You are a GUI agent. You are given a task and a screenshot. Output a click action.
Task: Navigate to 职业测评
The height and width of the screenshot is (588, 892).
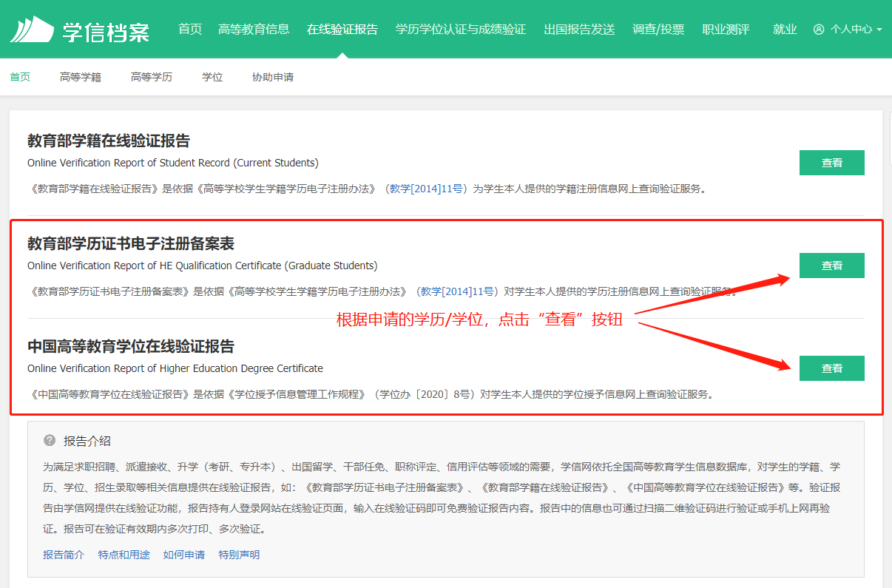(726, 29)
